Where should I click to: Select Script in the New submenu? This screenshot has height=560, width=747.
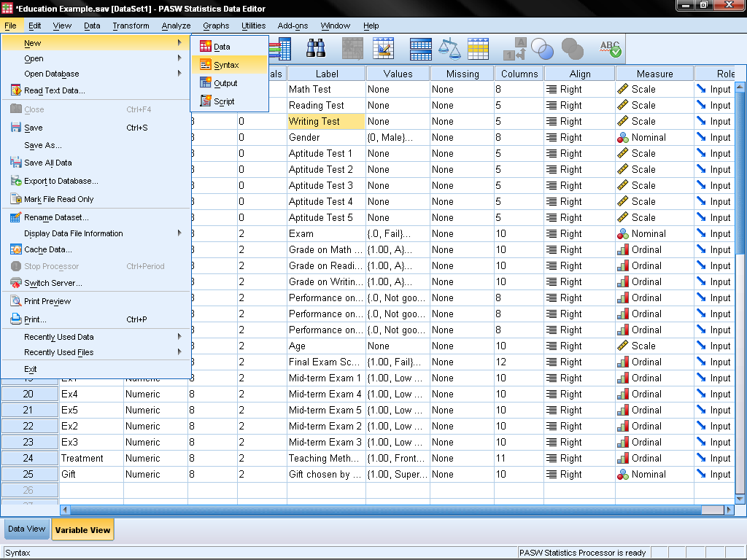224,101
